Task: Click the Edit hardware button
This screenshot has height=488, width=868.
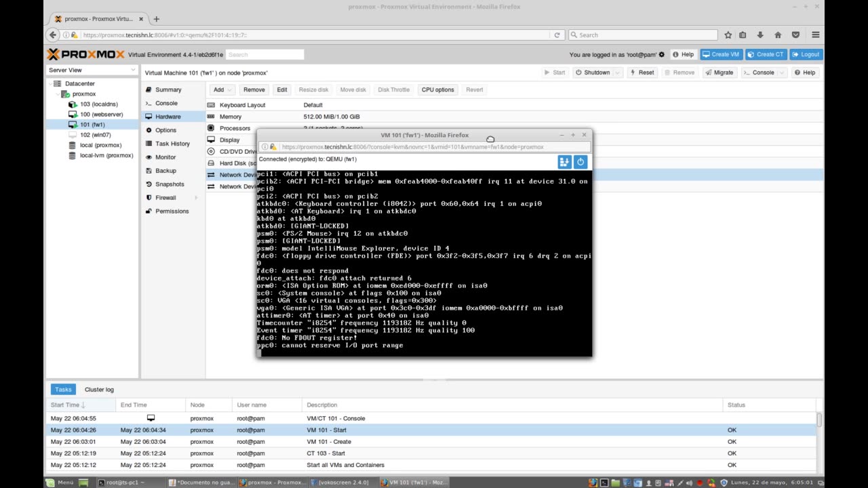Action: [x=282, y=89]
